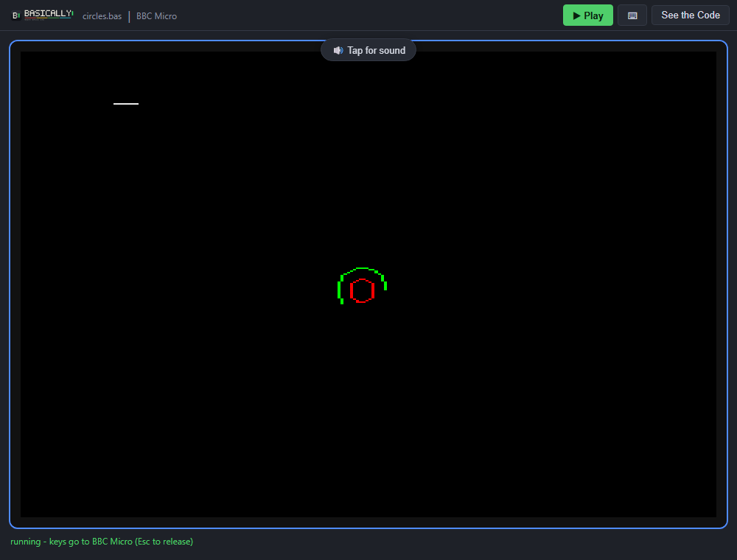Click the BBC Micro label
This screenshot has width=737, height=560.
(156, 16)
